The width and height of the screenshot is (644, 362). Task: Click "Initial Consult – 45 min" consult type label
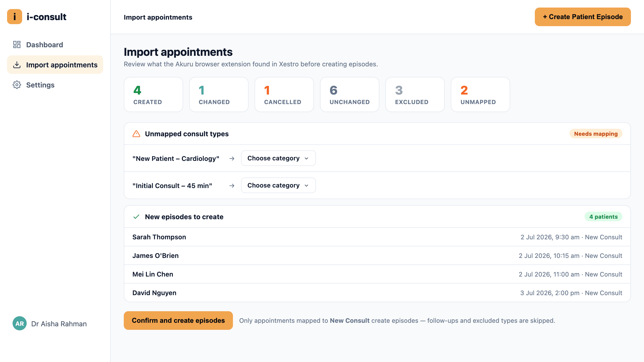[172, 186]
